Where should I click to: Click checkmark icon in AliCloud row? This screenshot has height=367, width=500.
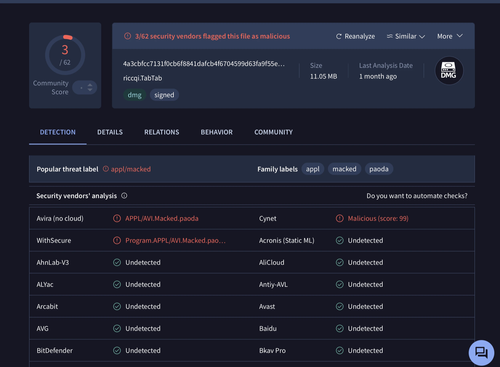[339, 262]
